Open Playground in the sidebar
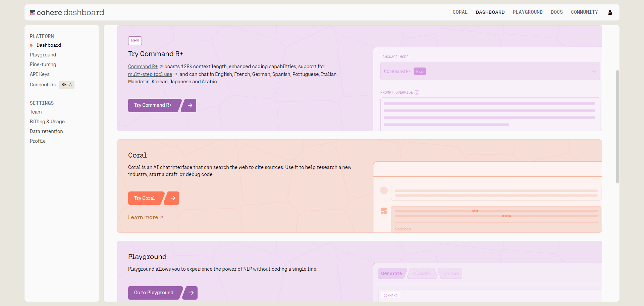This screenshot has height=306, width=644. pos(43,55)
